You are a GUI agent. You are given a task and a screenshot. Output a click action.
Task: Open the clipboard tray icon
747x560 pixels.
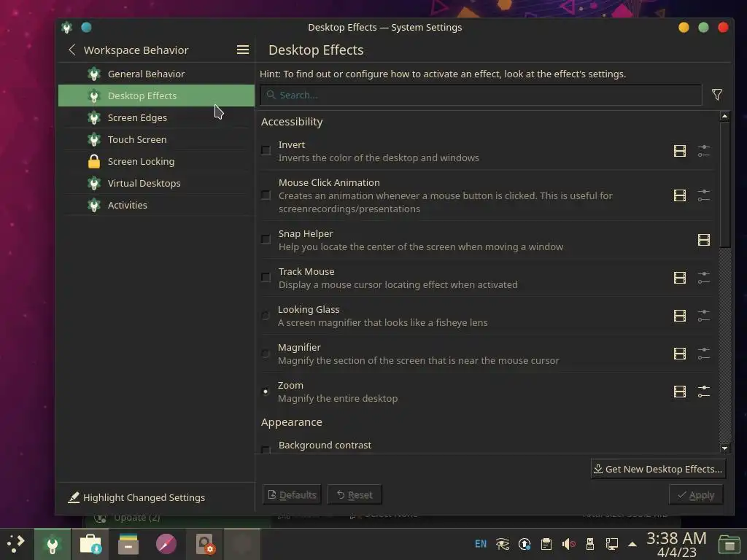546,544
